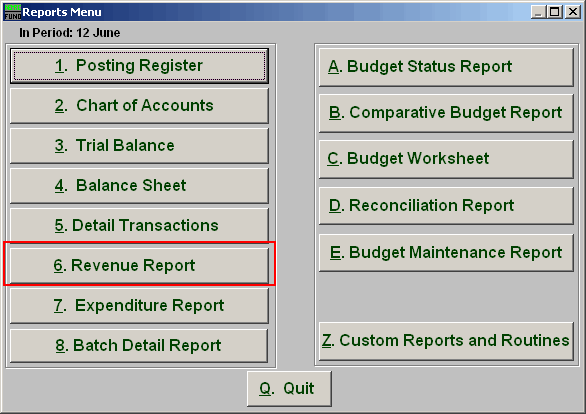Viewport: 586px width, 414px height.
Task: Open Custom Reports and Routines
Action: (x=446, y=341)
